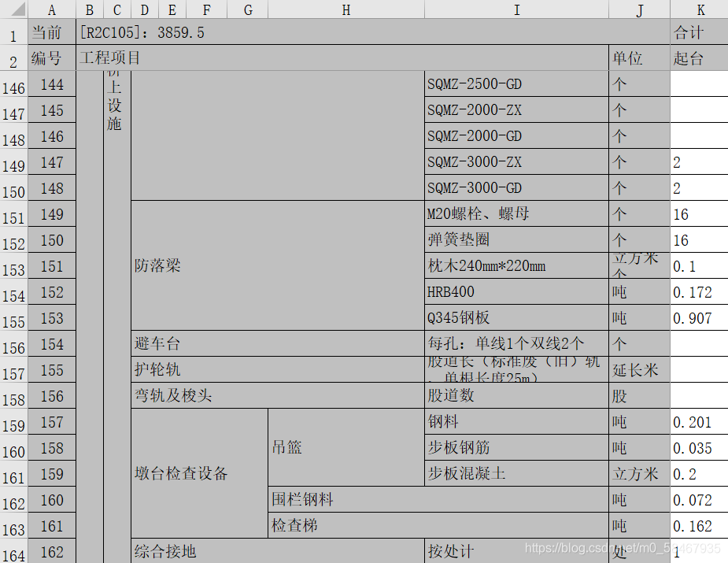Viewport: 728px width, 563px height.
Task: Click the 钢料 cell
Action: click(517, 422)
